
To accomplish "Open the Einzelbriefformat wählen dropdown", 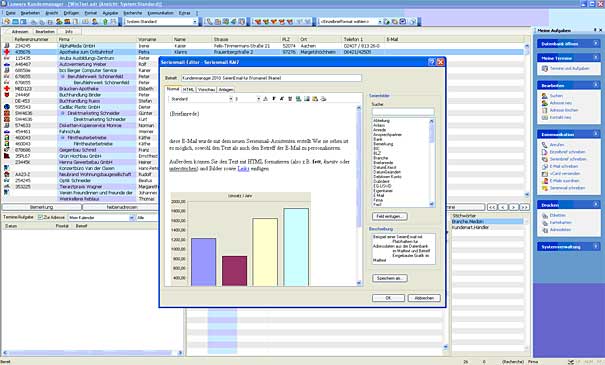I will coord(380,22).
